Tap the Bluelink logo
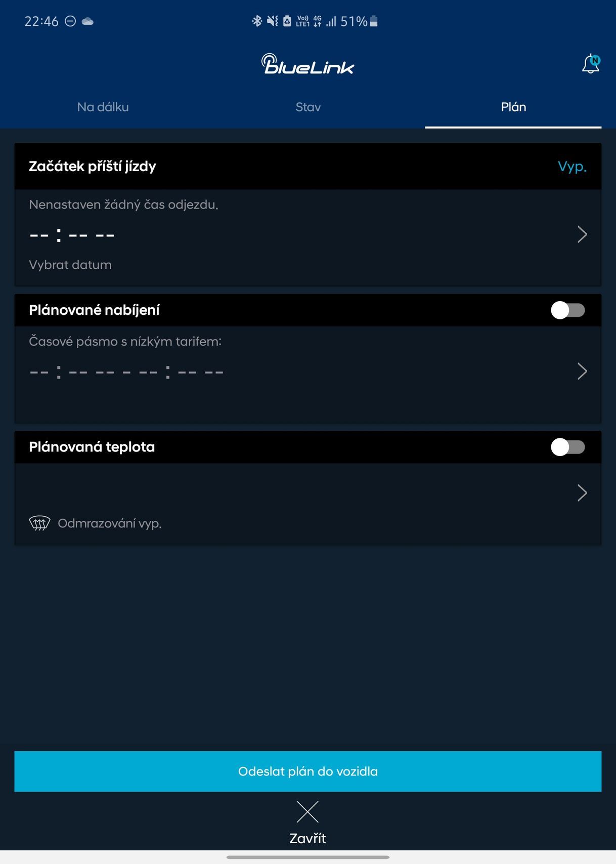This screenshot has width=616, height=864. tap(307, 65)
